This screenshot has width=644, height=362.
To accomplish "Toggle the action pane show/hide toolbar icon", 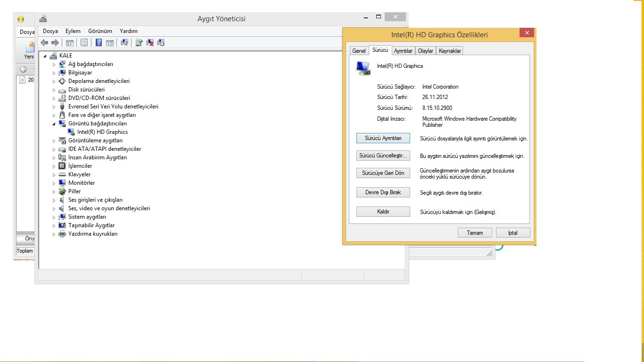I will point(110,43).
